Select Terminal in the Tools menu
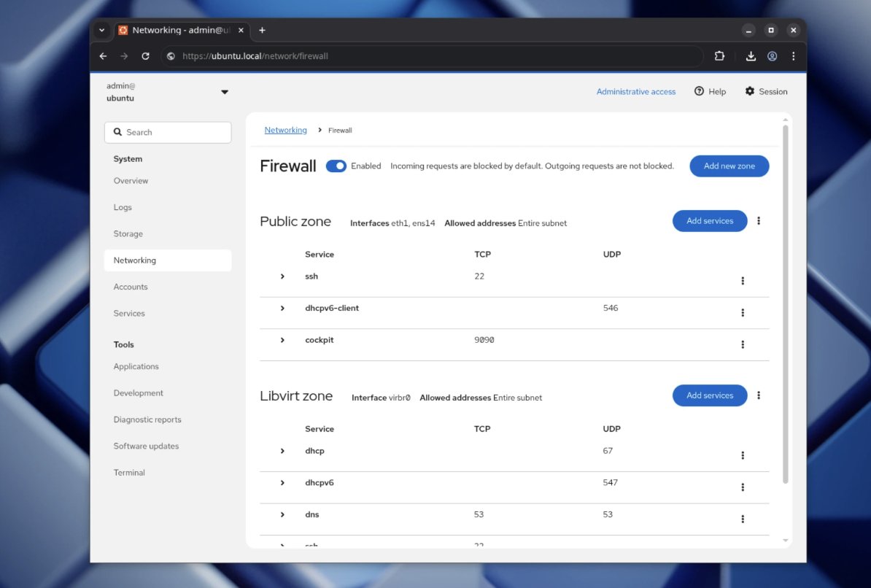The image size is (871, 588). click(129, 472)
